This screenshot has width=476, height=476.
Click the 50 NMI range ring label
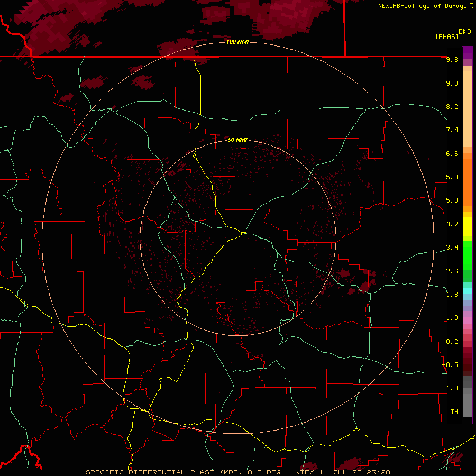237,140
